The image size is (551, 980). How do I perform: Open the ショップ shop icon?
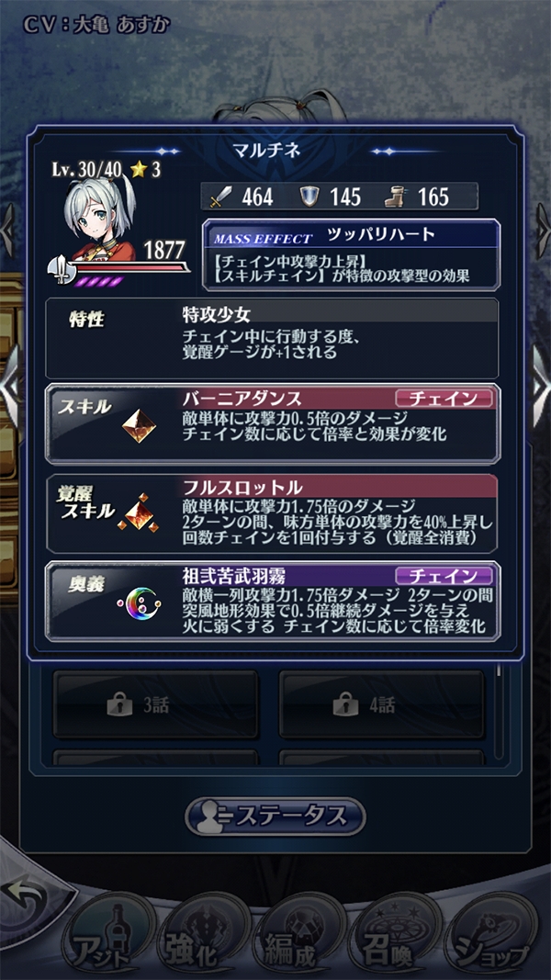(494, 936)
